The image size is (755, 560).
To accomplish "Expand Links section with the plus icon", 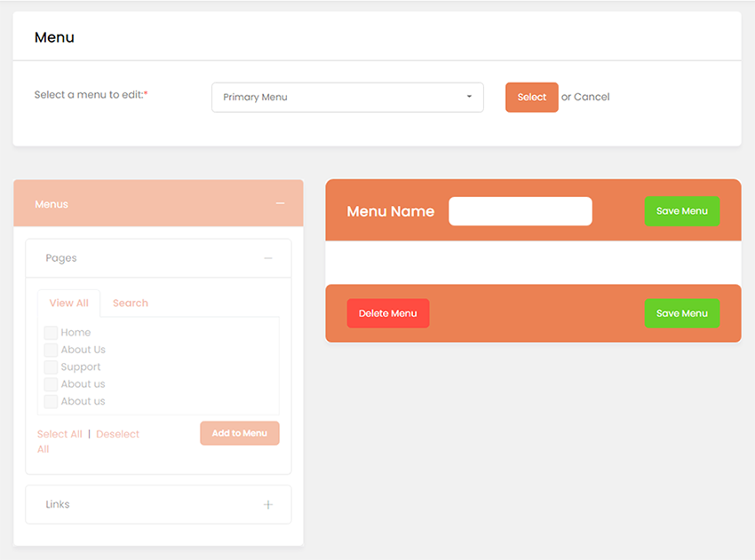I will click(268, 505).
